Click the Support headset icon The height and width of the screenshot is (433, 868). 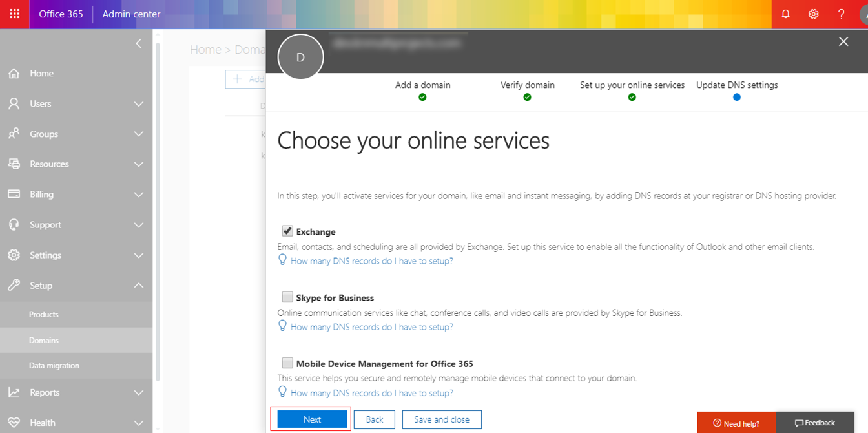pyautogui.click(x=14, y=225)
